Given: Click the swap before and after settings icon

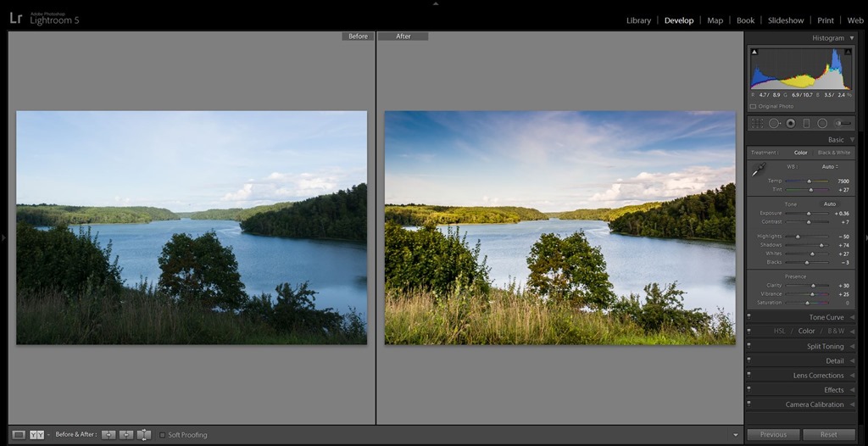Looking at the screenshot, I should 144,435.
